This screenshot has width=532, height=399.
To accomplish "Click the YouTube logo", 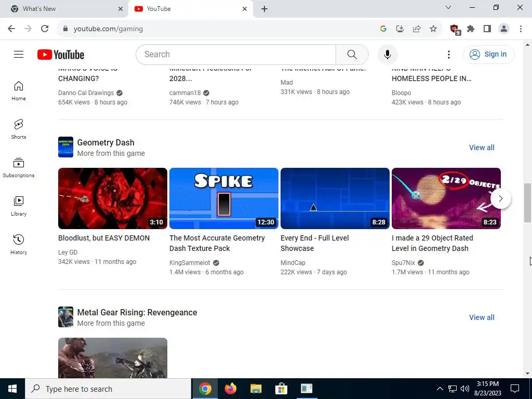I will [x=61, y=55].
